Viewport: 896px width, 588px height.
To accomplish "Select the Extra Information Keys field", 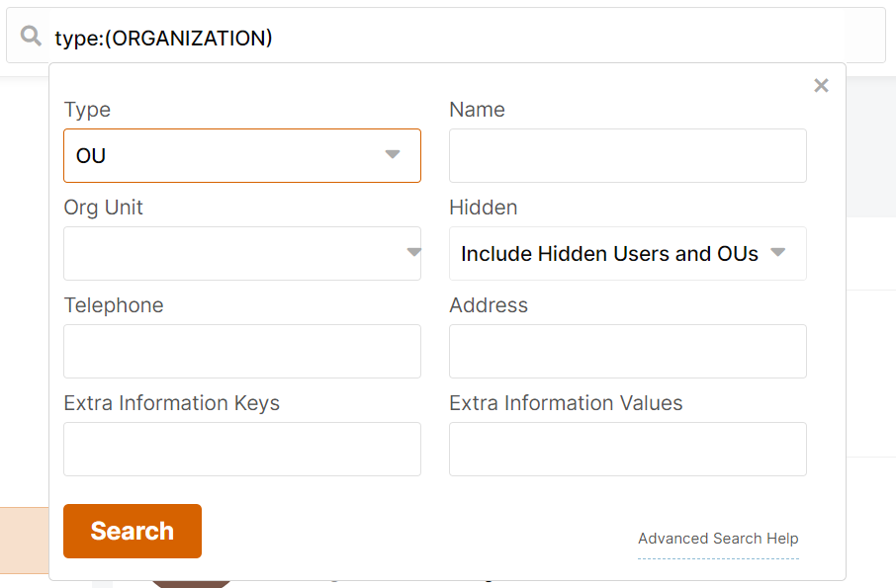I will tap(242, 450).
